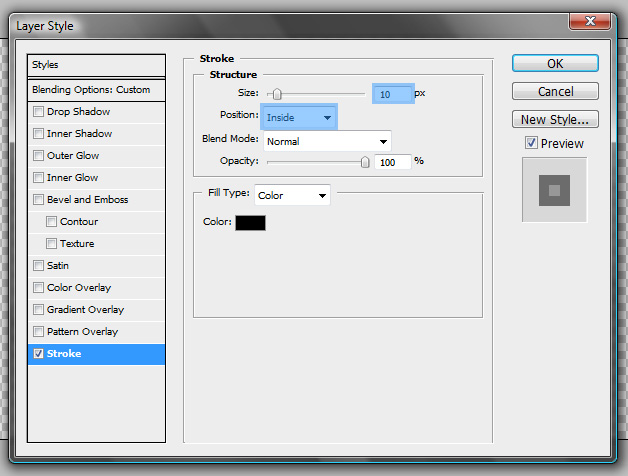Viewport: 628px width, 476px height.
Task: Click the Cancel button
Action: coord(555,91)
